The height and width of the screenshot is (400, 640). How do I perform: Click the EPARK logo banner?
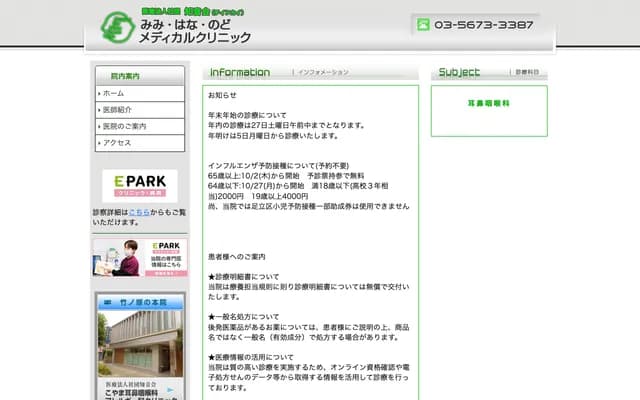(140, 186)
